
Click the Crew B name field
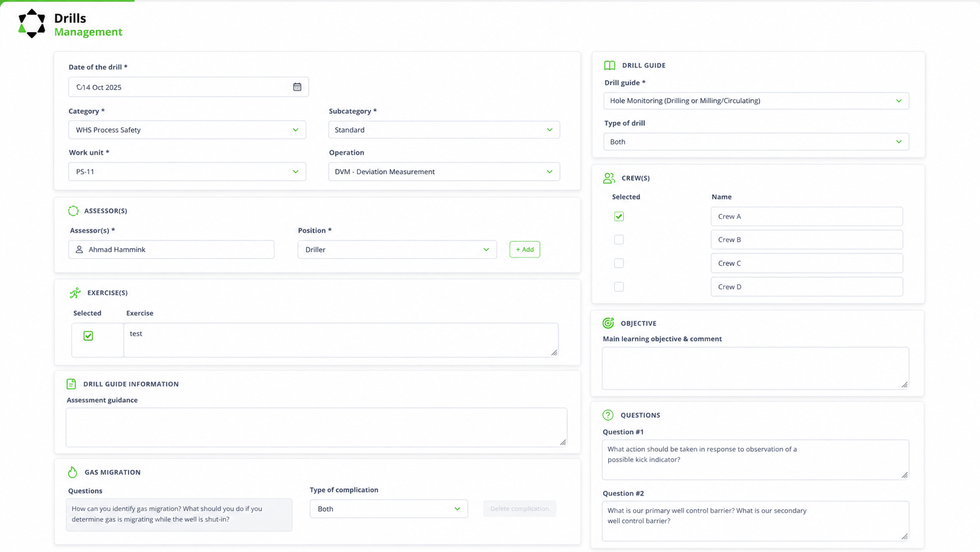807,239
